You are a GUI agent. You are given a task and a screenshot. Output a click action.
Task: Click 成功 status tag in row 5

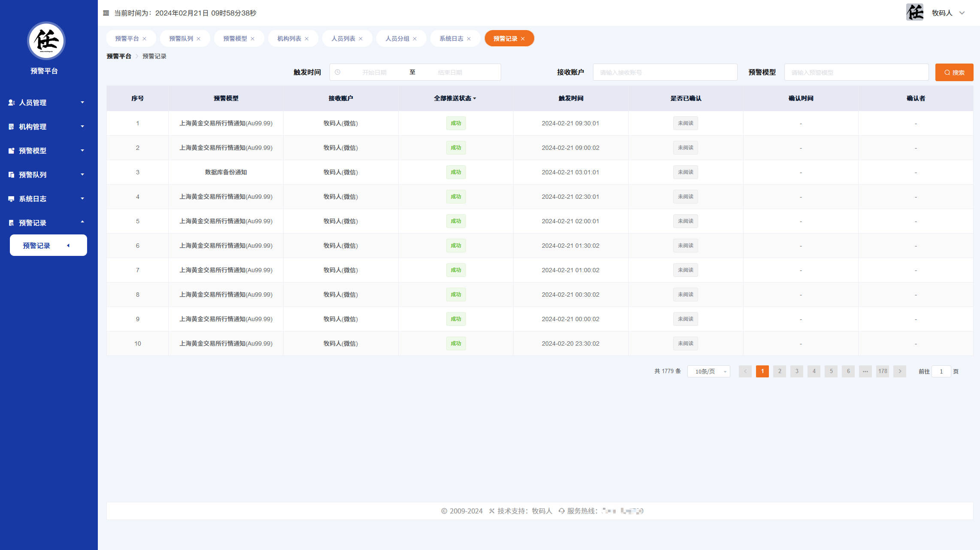(x=456, y=221)
